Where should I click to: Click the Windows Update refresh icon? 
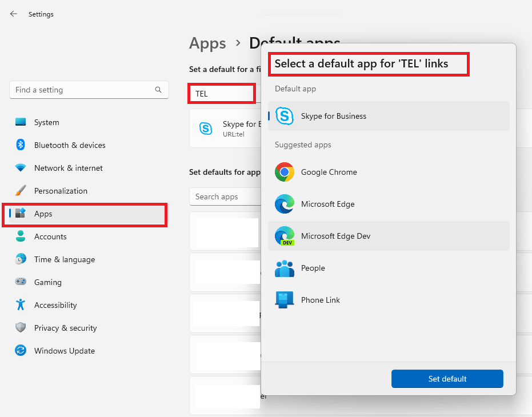[21, 350]
